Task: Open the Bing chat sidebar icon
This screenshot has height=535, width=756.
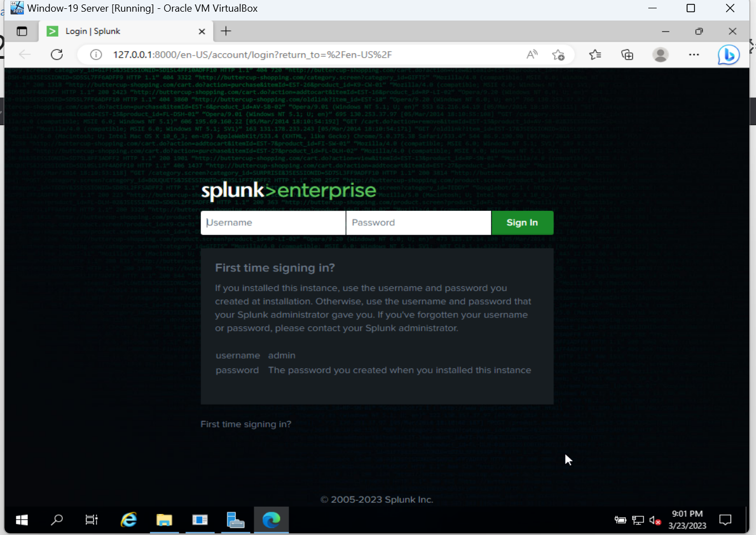Action: [728, 54]
